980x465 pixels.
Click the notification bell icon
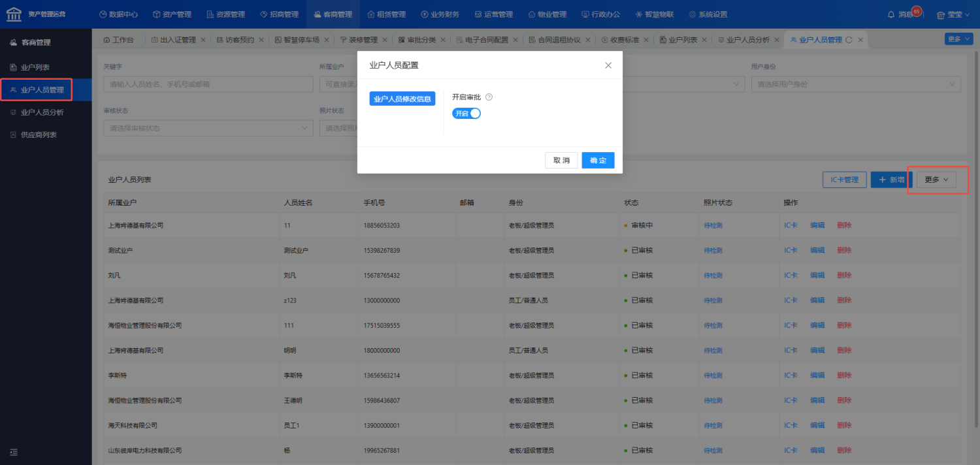point(891,14)
